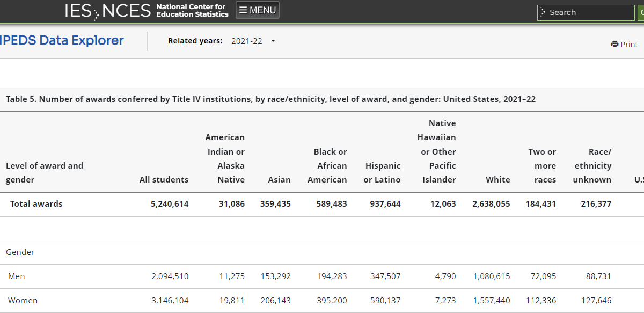Select American Indian or Alaska Native header
Screen dimensions: 644x313
point(225,158)
